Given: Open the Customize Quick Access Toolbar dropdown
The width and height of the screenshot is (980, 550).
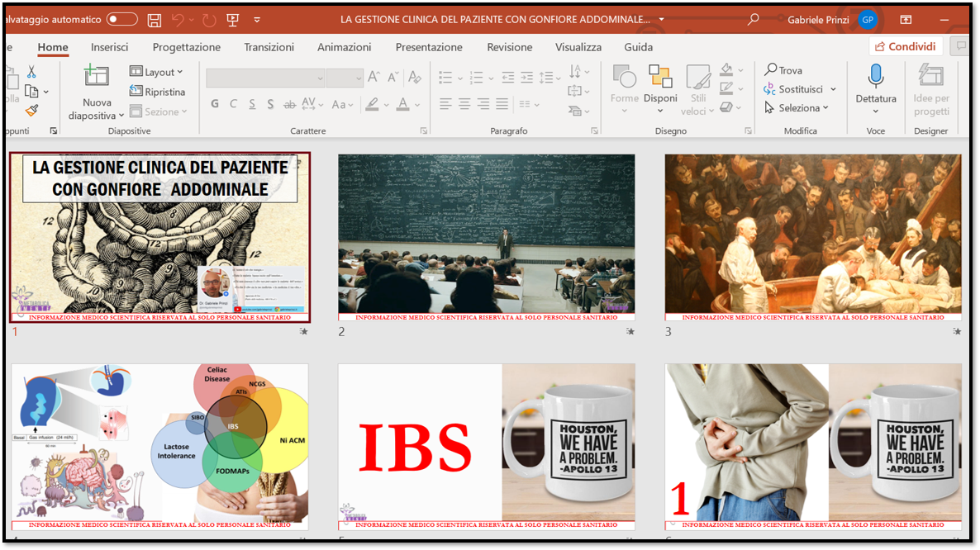Looking at the screenshot, I should click(x=257, y=20).
